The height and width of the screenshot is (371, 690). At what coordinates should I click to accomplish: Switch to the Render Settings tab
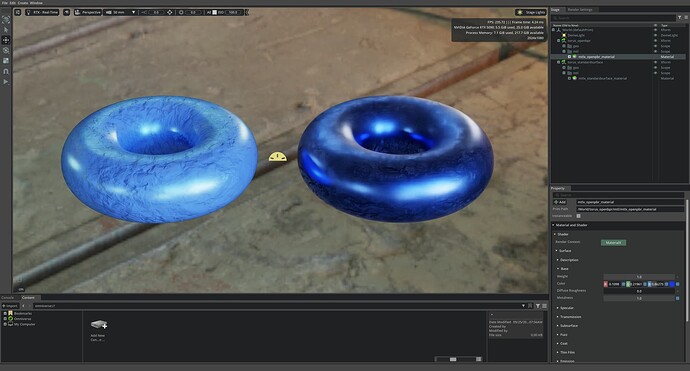580,9
